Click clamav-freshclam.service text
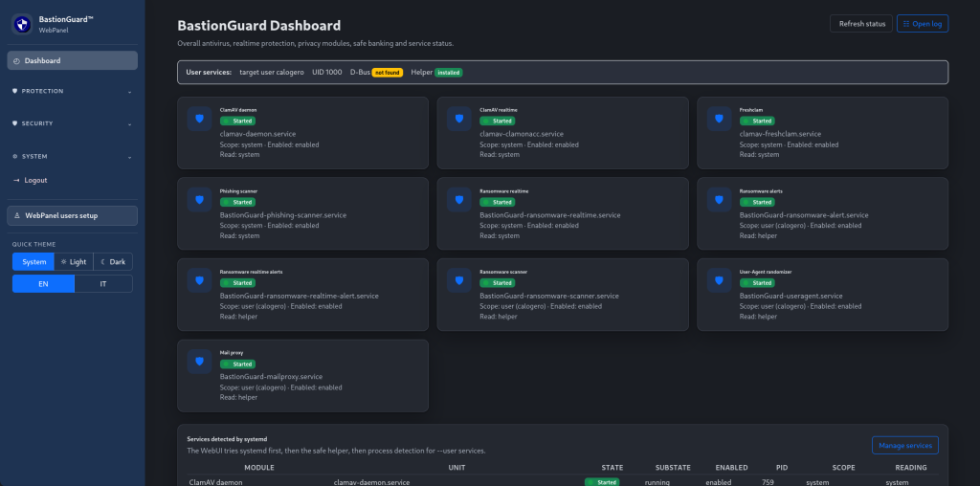The height and width of the screenshot is (486, 980). 781,134
